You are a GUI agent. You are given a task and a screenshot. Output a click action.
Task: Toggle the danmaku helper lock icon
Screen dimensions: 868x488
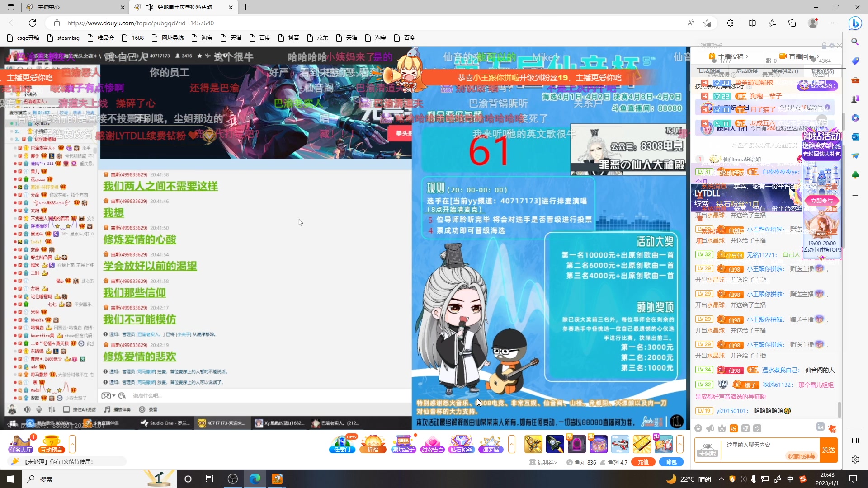[824, 46]
